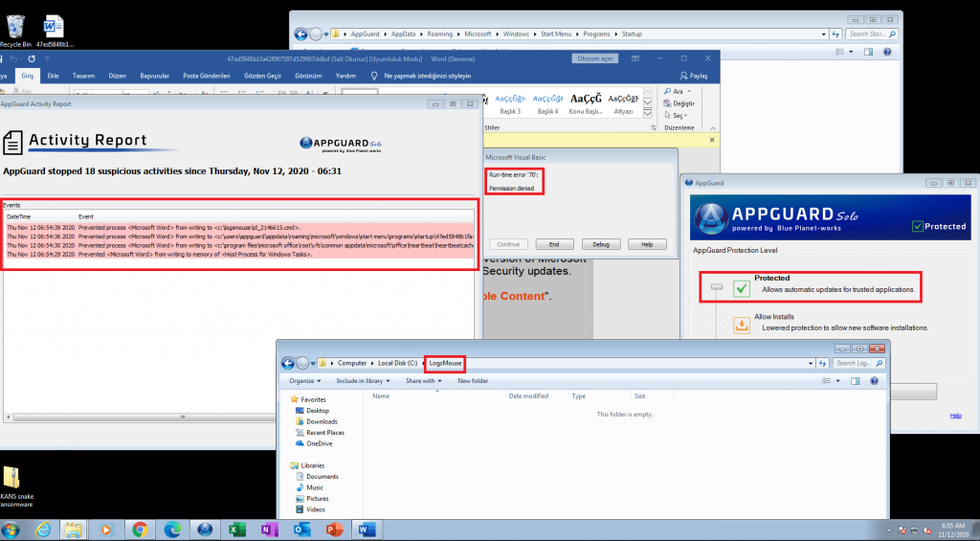Open the Ekle ribbon tab in Word
The image size is (980, 541).
coord(53,76)
